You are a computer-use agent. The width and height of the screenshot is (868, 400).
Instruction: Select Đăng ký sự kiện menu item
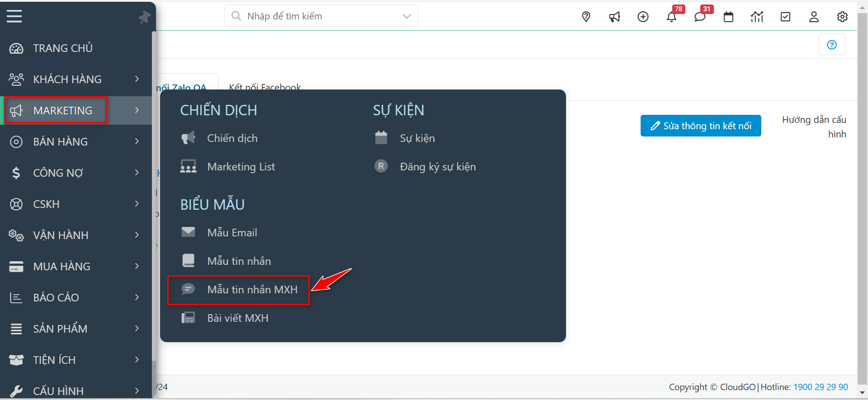(438, 167)
